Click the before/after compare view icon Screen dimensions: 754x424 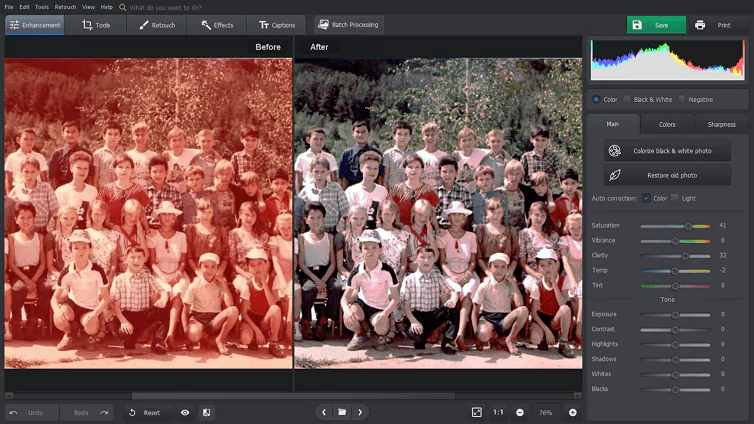tap(206, 412)
